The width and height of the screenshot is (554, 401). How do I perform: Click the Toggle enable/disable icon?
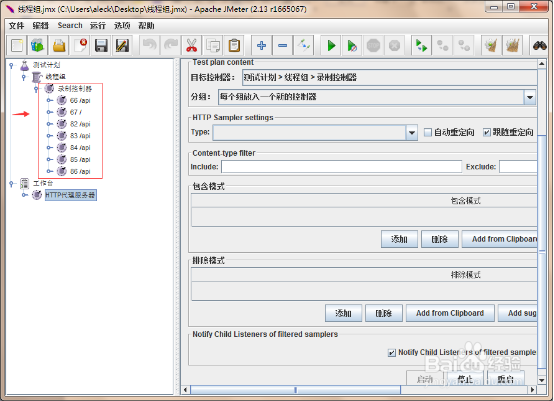click(303, 46)
